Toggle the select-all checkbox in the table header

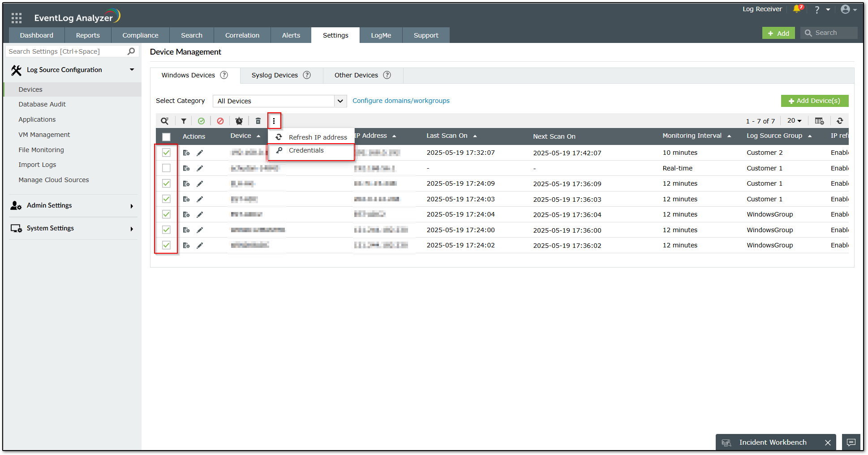[x=166, y=137]
